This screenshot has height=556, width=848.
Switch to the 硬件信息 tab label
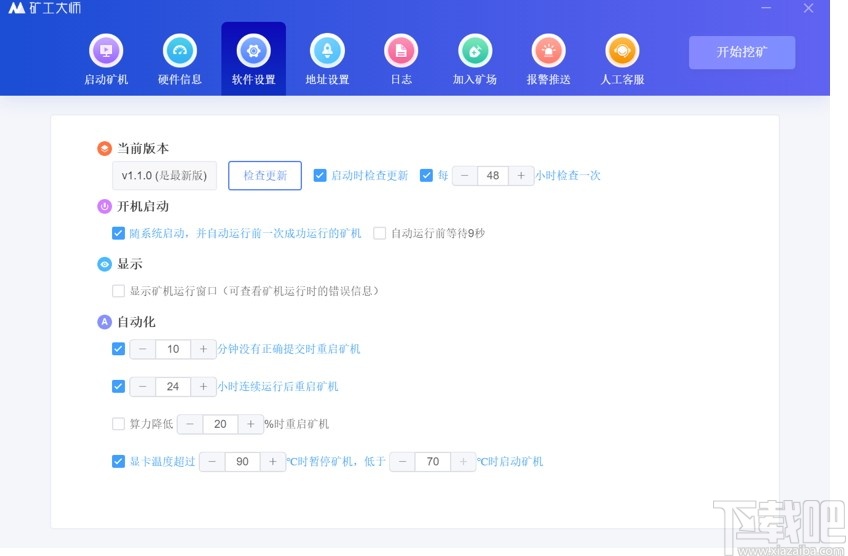(x=180, y=80)
